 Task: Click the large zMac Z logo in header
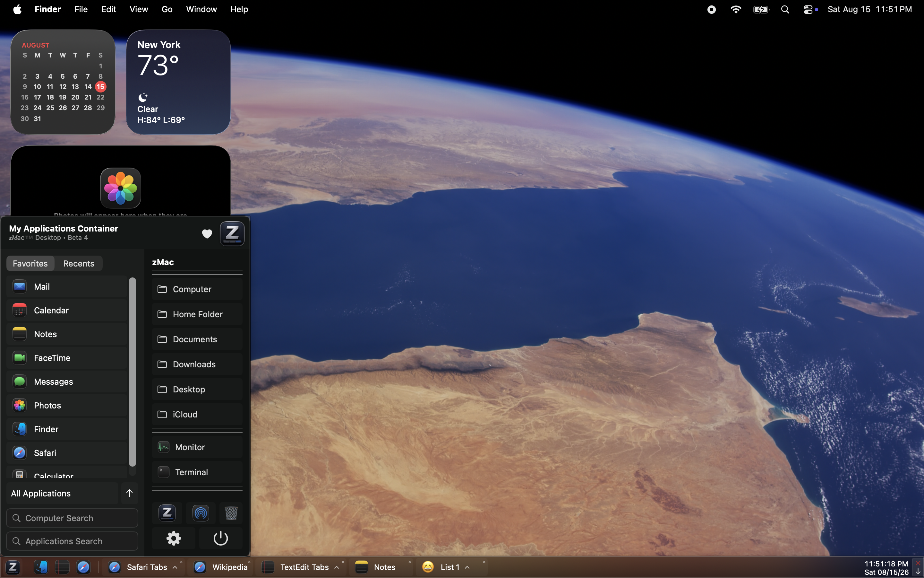(232, 233)
